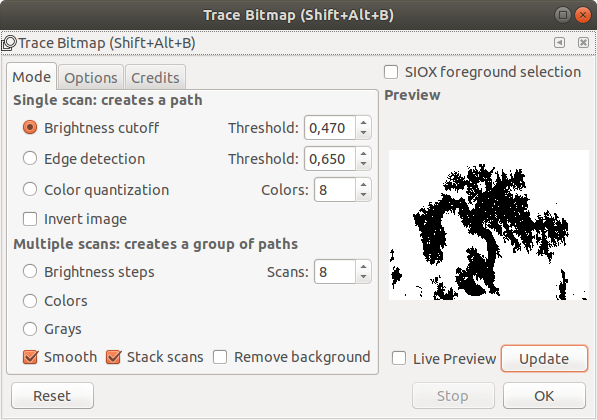The image size is (597, 420).
Task: Click the Trace Bitmap dialog icon
Action: [9, 43]
